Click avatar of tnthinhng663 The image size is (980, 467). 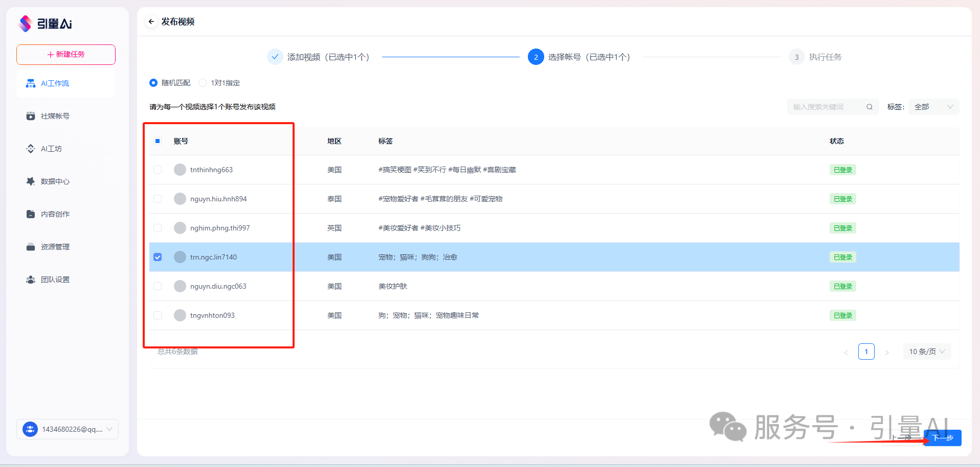180,170
